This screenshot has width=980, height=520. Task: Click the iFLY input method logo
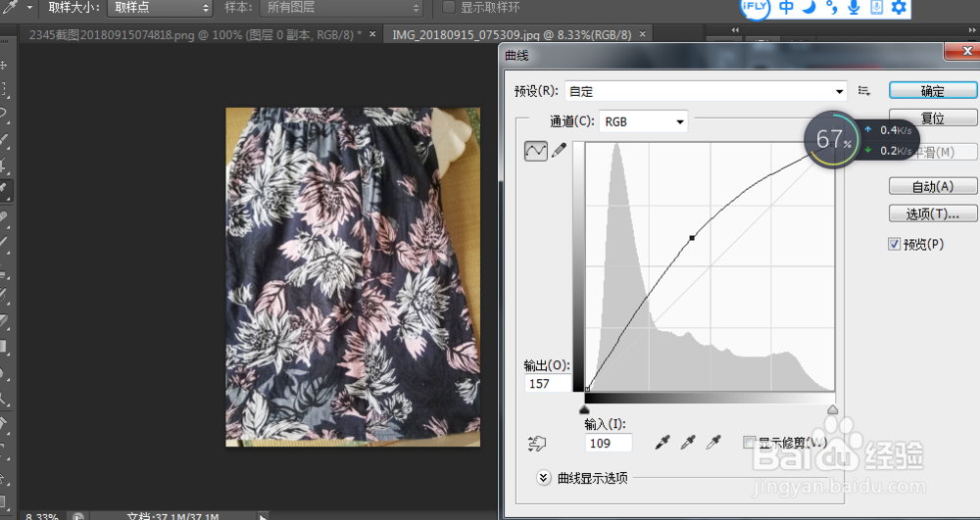[755, 6]
